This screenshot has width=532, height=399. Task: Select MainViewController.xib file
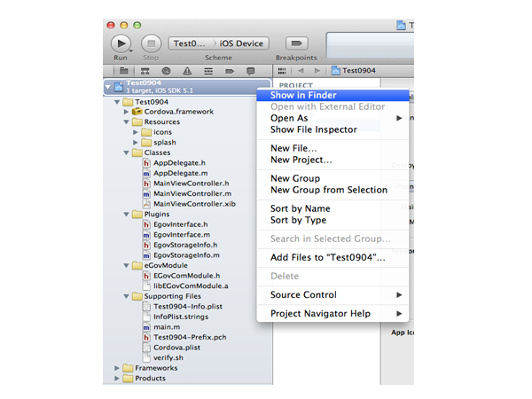pos(194,204)
